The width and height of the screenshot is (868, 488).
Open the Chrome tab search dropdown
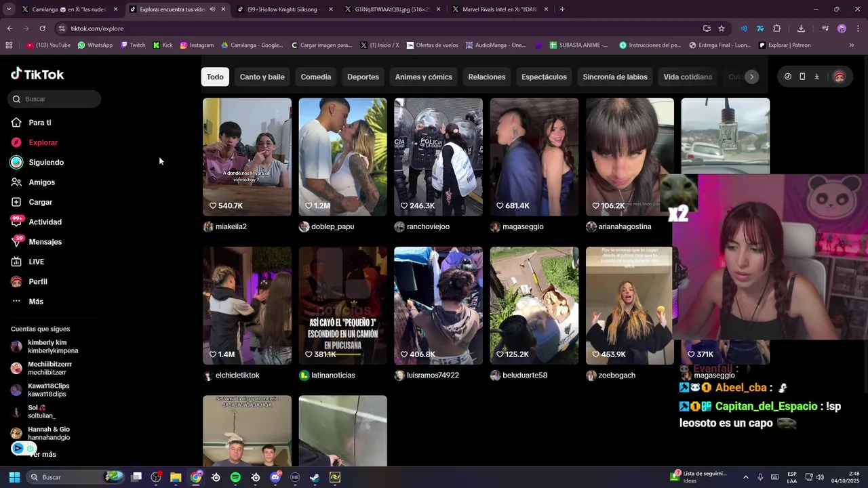(x=9, y=9)
